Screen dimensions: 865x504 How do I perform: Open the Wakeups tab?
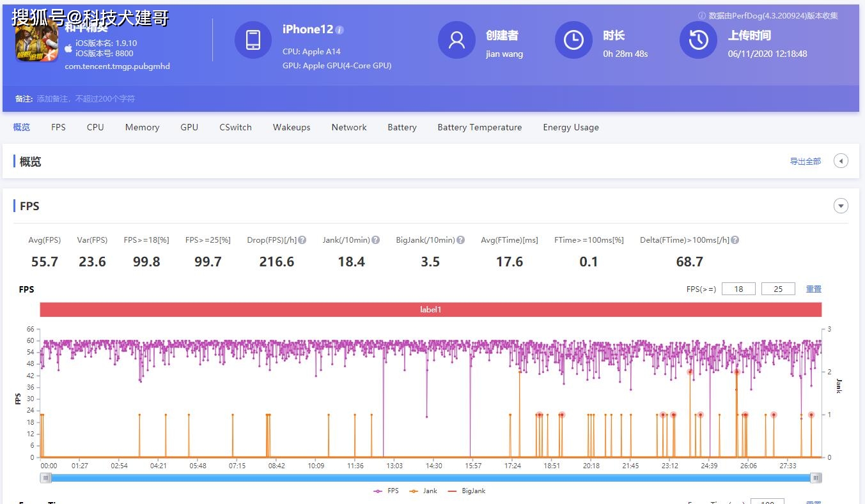click(292, 127)
